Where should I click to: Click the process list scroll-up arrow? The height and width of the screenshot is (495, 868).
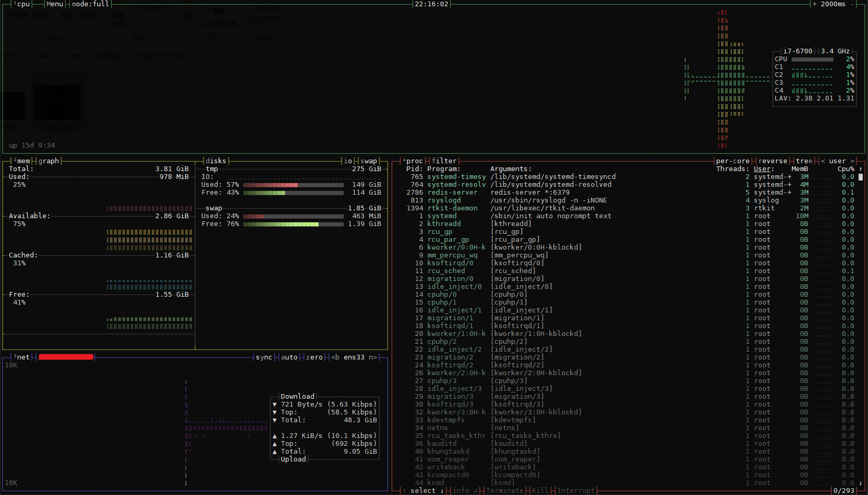pyautogui.click(x=861, y=169)
